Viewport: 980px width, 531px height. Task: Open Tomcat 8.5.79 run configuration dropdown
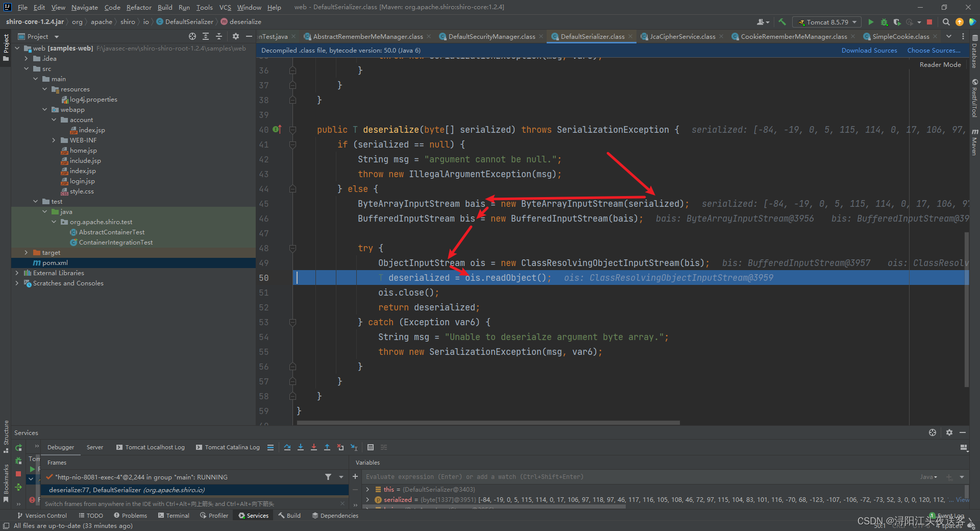pos(827,22)
